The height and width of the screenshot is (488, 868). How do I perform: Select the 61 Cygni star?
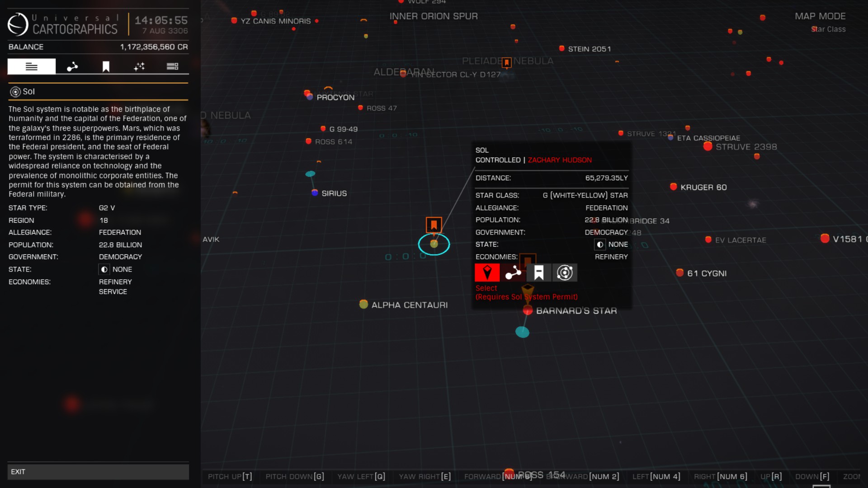pos(679,272)
